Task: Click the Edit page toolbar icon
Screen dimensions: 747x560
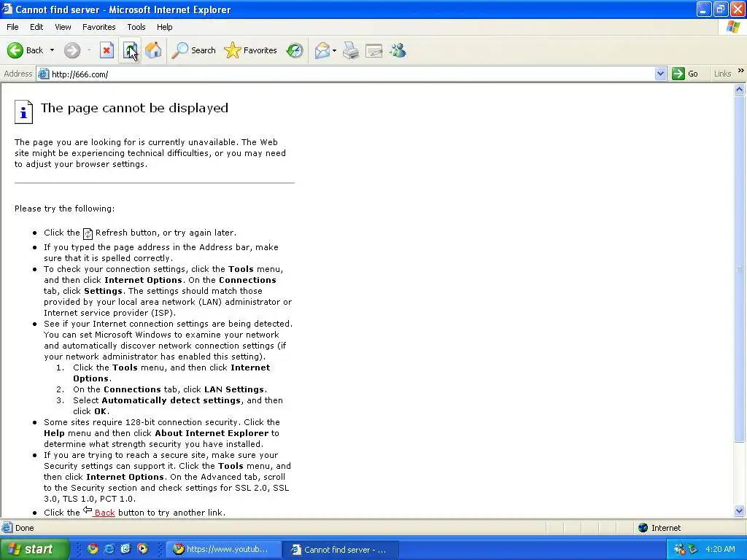Action: (x=374, y=50)
